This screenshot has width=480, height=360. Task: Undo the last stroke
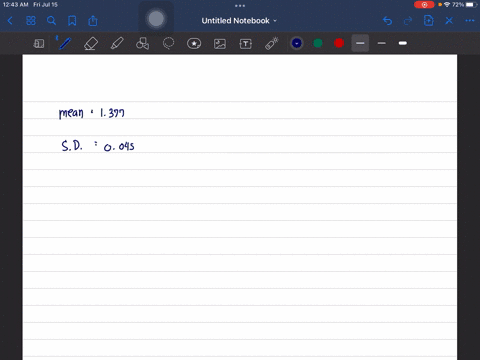point(387,21)
